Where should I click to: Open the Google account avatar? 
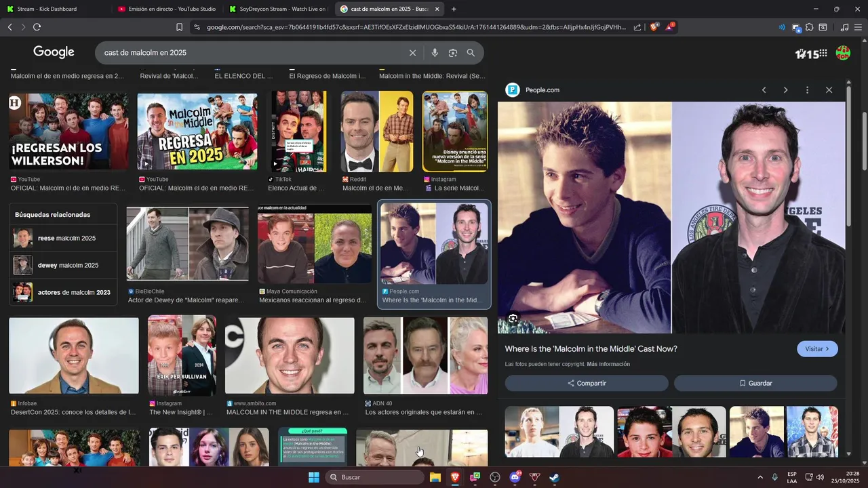point(843,53)
